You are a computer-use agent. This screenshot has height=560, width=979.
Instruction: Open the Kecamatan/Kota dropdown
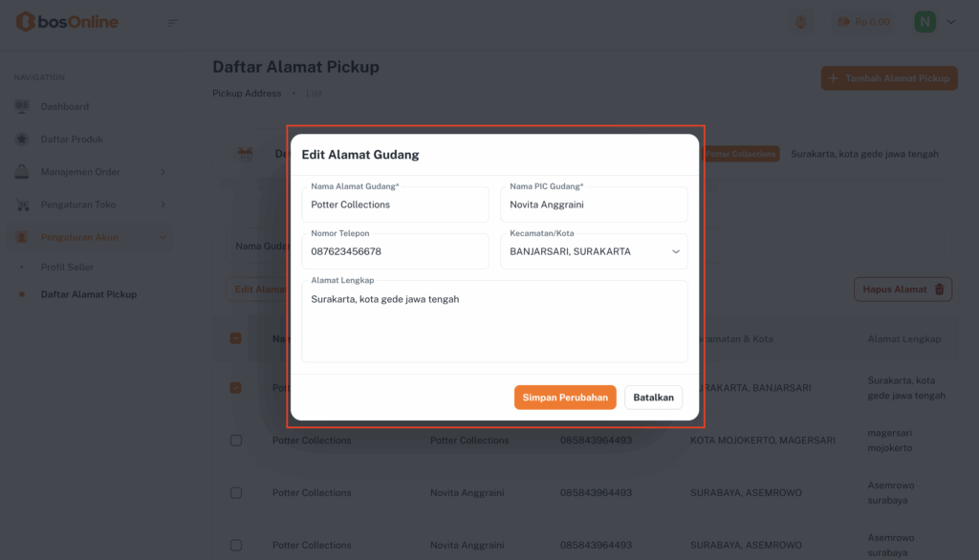[594, 251]
